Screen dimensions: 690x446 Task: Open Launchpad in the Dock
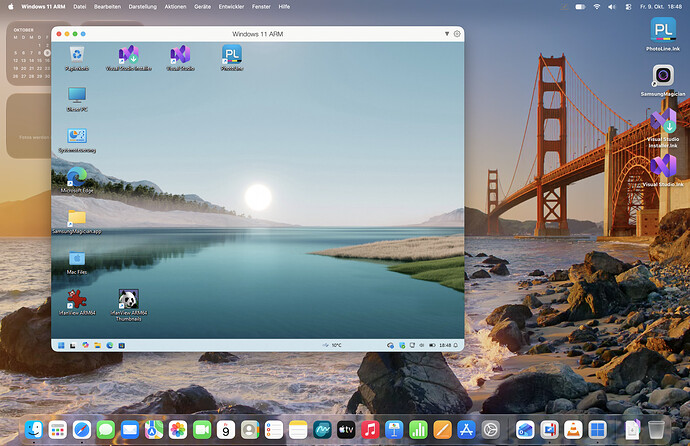click(x=58, y=430)
